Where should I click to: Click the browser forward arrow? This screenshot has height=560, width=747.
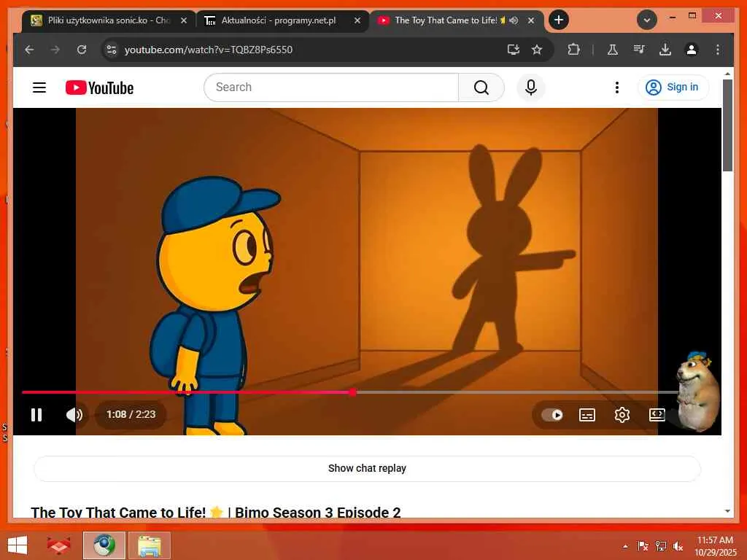click(x=55, y=50)
